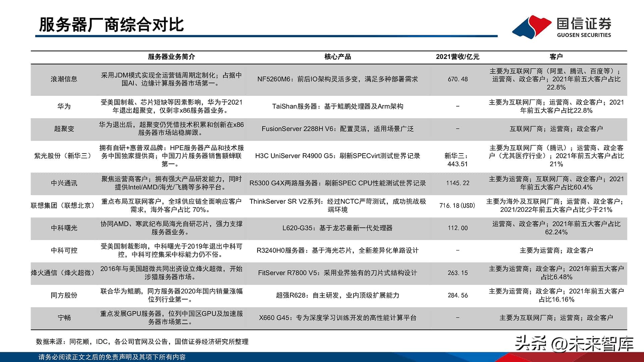Select the row label 中兴通讯

tap(64, 183)
